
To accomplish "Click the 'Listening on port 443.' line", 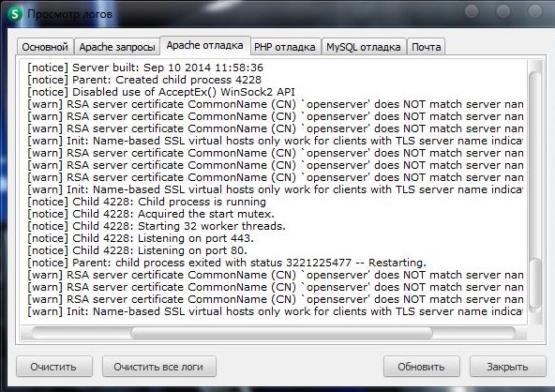I will coord(141,238).
